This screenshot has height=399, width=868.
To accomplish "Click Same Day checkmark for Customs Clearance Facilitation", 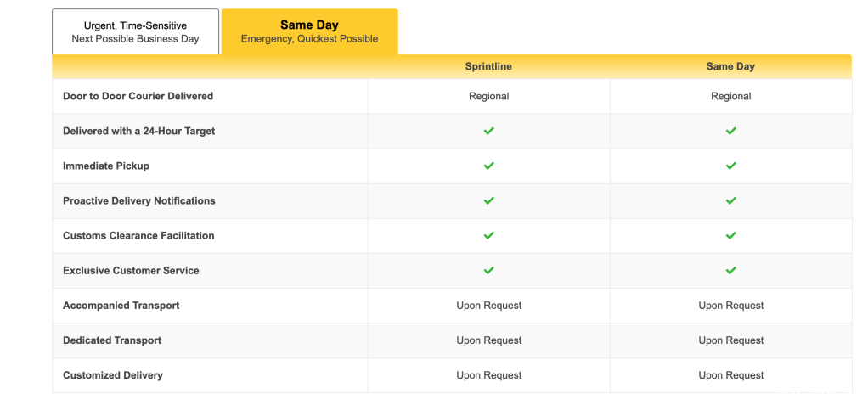I will (730, 236).
